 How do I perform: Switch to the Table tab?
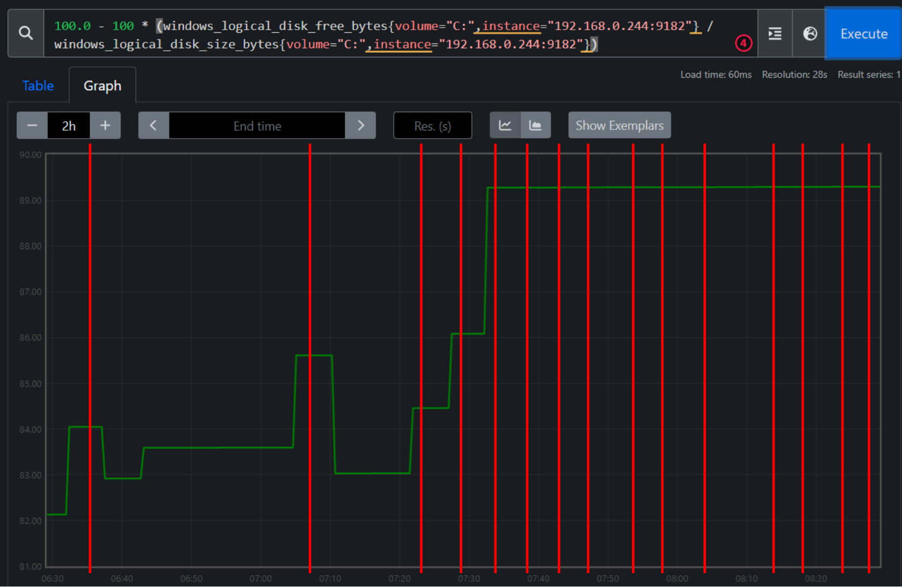(x=38, y=85)
